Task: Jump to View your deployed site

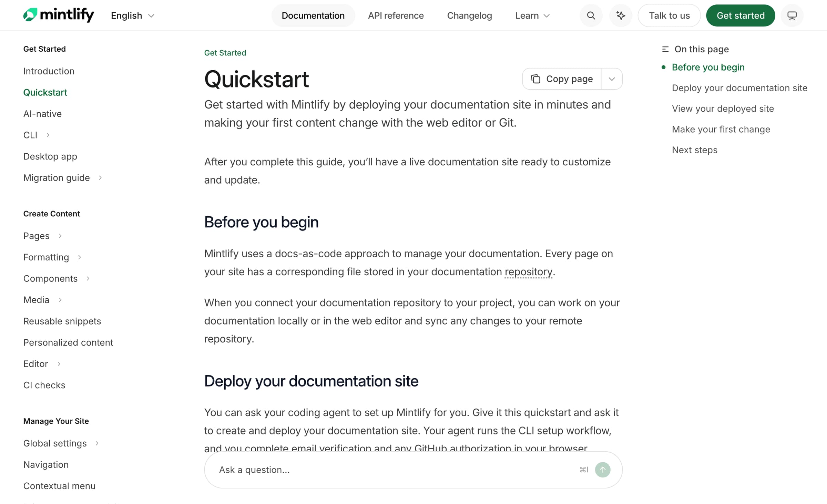Action: (x=723, y=109)
